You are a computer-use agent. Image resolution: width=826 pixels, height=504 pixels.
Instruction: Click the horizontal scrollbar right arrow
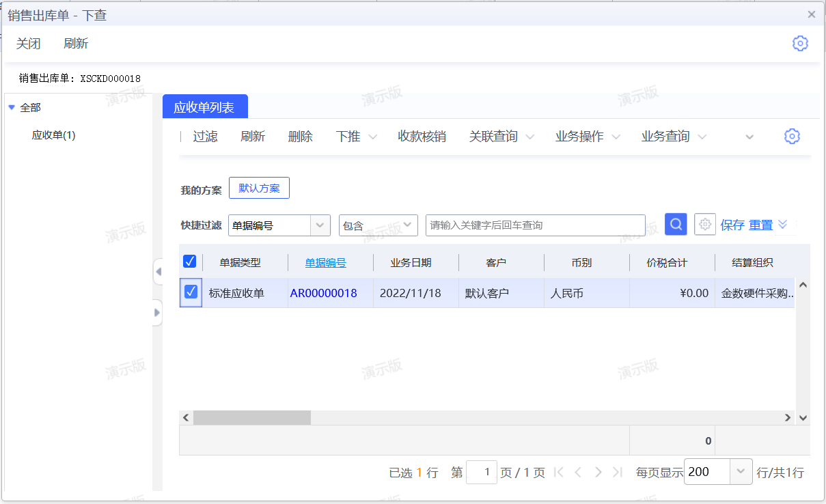788,417
